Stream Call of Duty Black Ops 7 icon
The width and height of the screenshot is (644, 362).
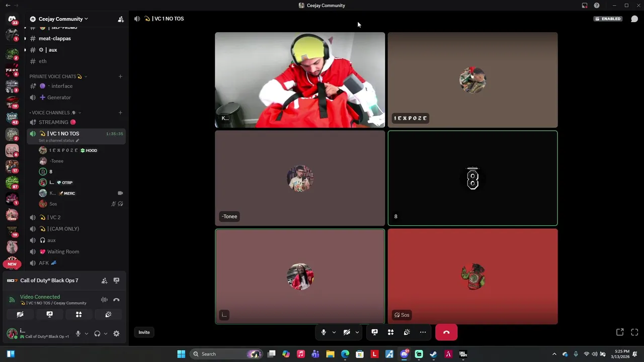point(116,281)
